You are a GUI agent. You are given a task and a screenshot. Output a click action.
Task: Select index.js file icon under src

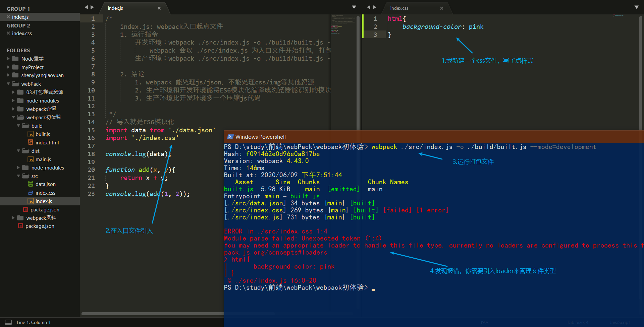coord(31,201)
